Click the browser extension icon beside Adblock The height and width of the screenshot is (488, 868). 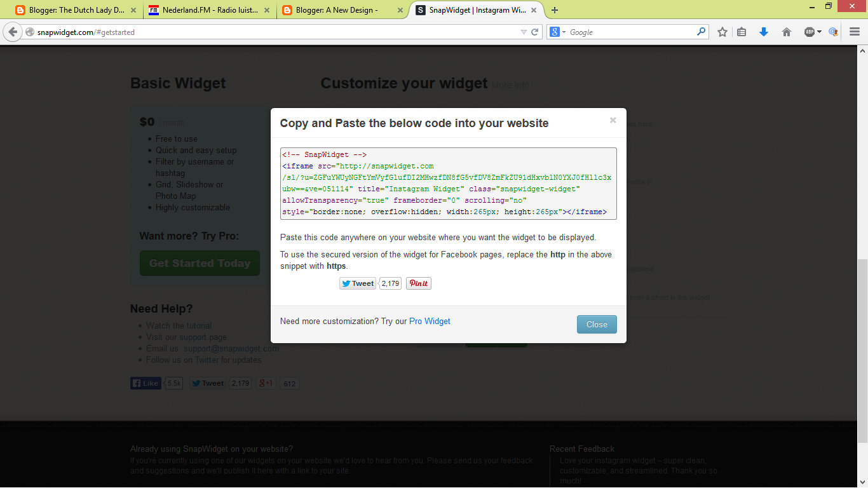click(x=833, y=32)
